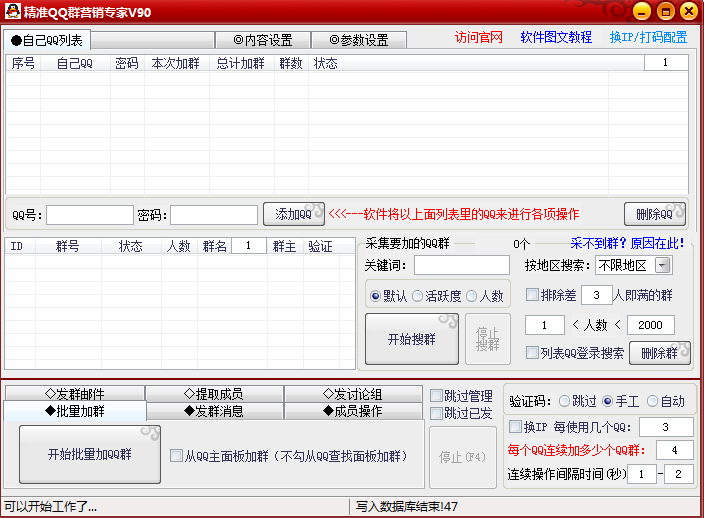This screenshot has height=518, width=704.
Task: Open 软件图文教程 tutorial link
Action: point(556,37)
